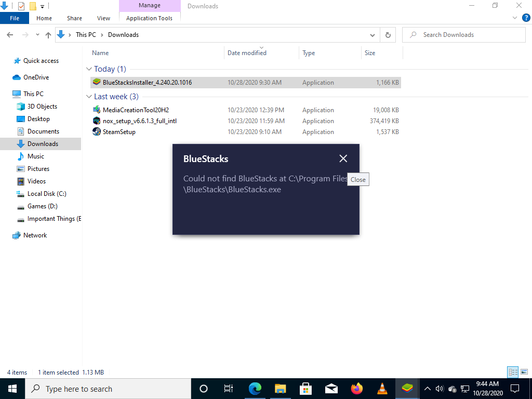Screen dimensions: 532x399
Task: Open Customize Quick Access Toolbar dropdown
Action: [x=43, y=6]
